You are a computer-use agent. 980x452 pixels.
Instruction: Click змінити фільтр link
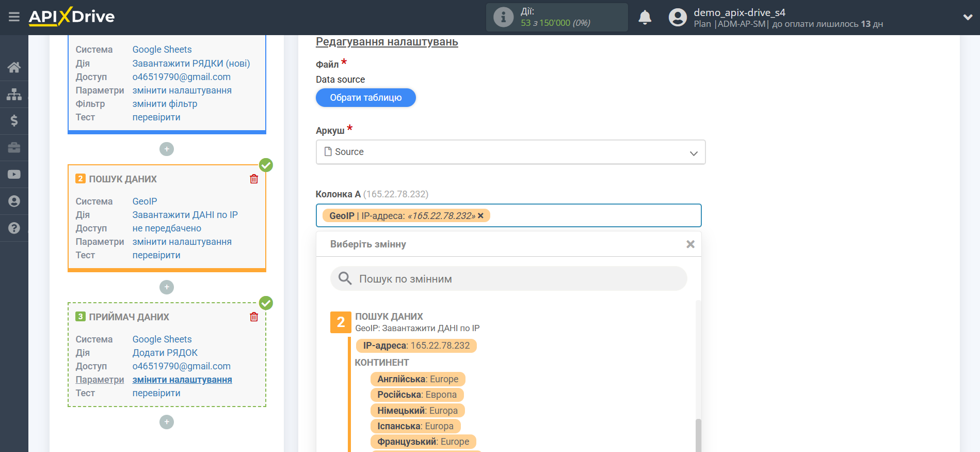coord(165,103)
